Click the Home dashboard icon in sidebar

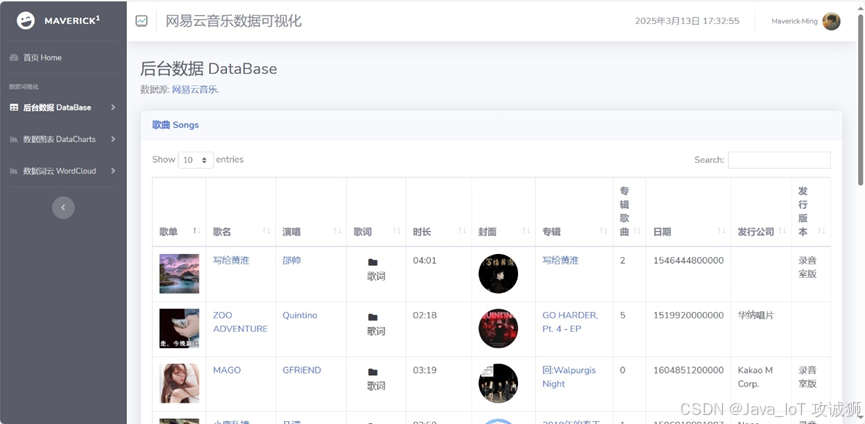click(x=14, y=57)
